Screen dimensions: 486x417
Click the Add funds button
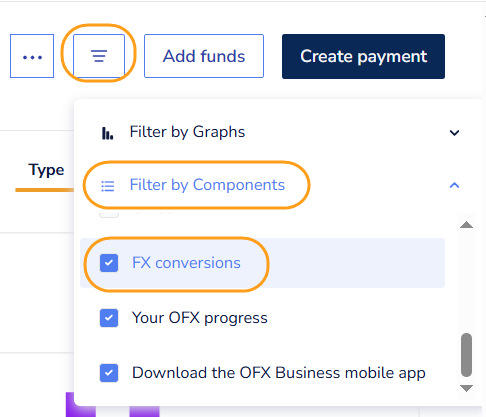[x=204, y=56]
